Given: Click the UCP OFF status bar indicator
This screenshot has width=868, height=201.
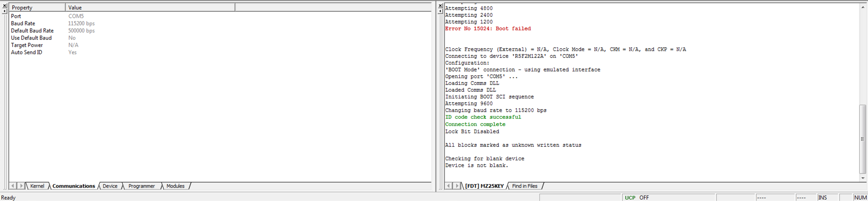Looking at the screenshot, I should tap(668, 198).
